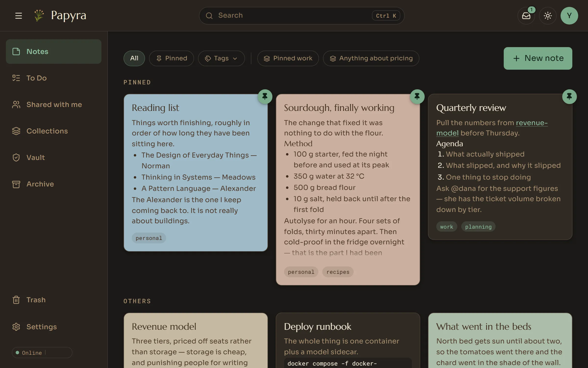Click the work tag on Quarterly review
Viewport: 588px width, 368px height.
pyautogui.click(x=447, y=227)
